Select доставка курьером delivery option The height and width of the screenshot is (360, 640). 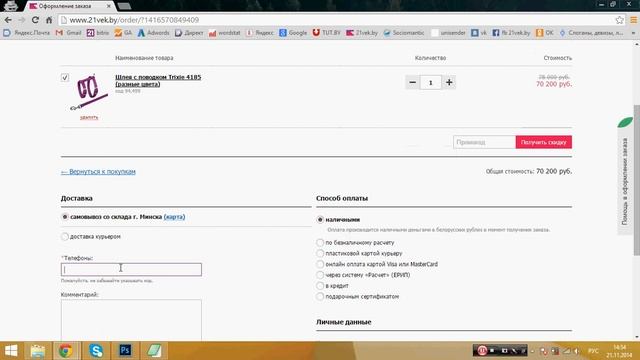pos(64,236)
